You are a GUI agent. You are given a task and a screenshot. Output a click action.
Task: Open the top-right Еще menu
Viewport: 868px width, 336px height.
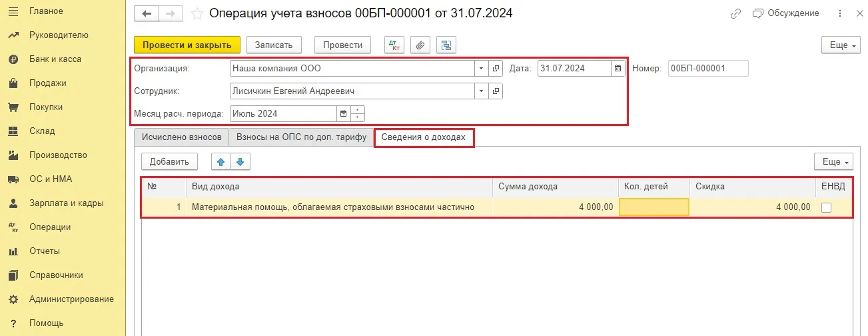[x=838, y=45]
